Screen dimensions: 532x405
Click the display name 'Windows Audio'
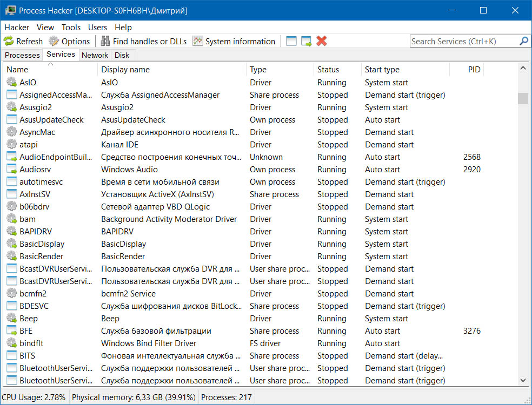click(129, 170)
